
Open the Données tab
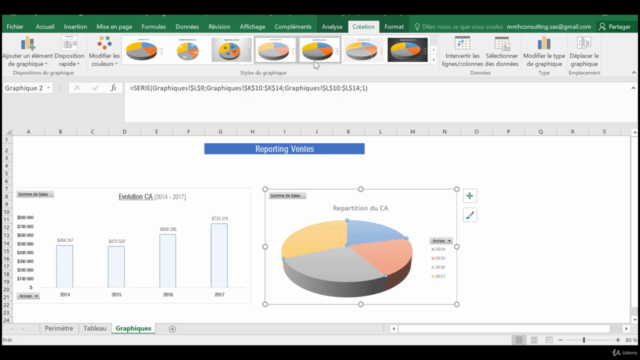[x=187, y=27]
